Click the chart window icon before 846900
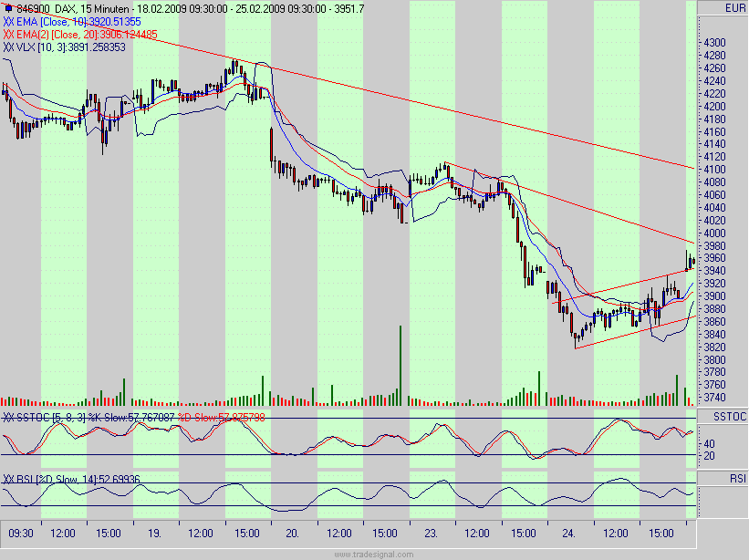The width and height of the screenshot is (749, 560). pyautogui.click(x=9, y=8)
